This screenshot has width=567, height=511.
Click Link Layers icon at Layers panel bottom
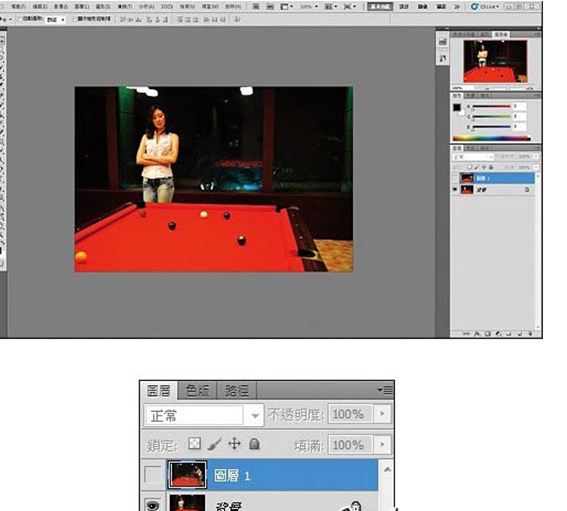467,334
